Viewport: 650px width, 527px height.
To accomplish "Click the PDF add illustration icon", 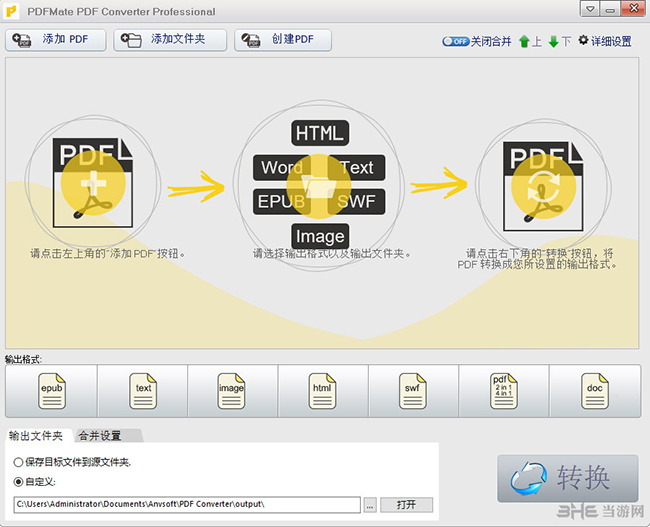I will tap(93, 183).
